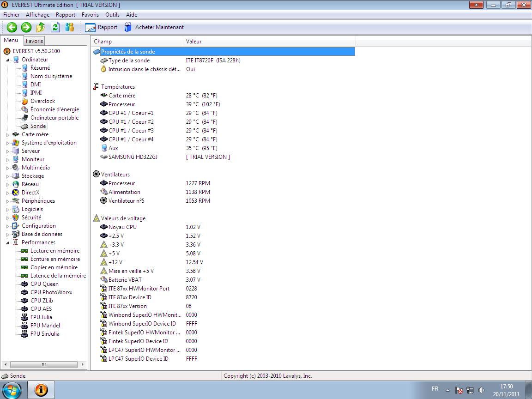The height and width of the screenshot is (399, 532).
Task: Expand the Stockage tree node
Action: pyautogui.click(x=7, y=176)
